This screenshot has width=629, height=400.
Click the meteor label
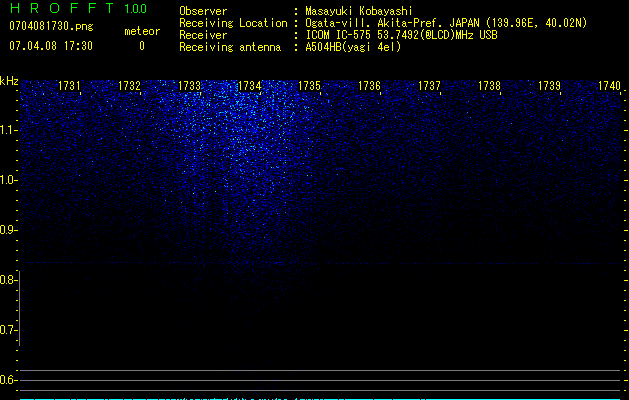click(142, 31)
